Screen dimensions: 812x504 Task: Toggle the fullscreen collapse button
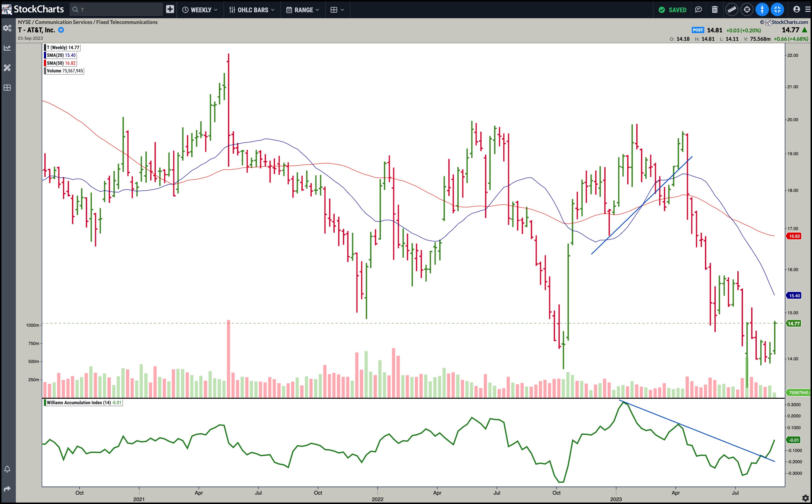[777, 10]
